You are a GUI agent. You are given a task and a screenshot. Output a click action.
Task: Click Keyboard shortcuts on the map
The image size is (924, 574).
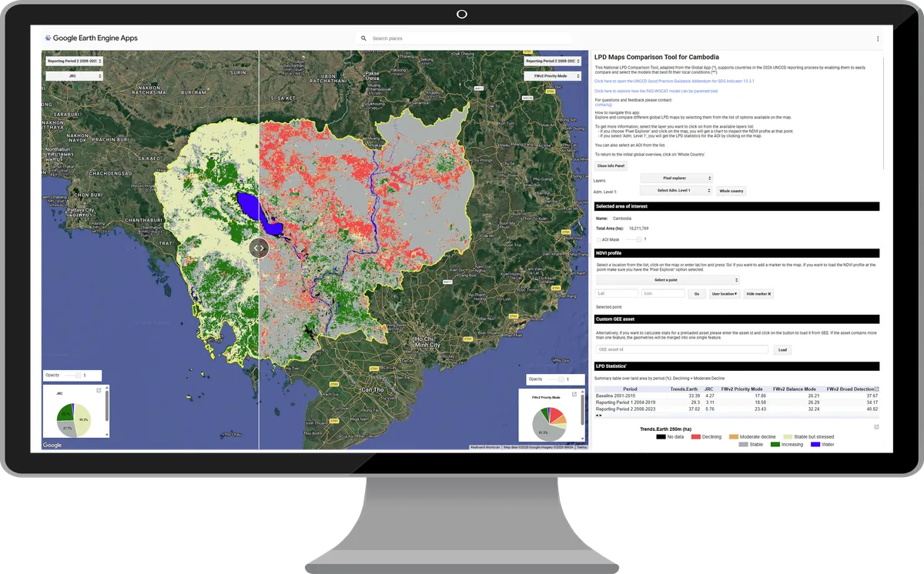(485, 447)
